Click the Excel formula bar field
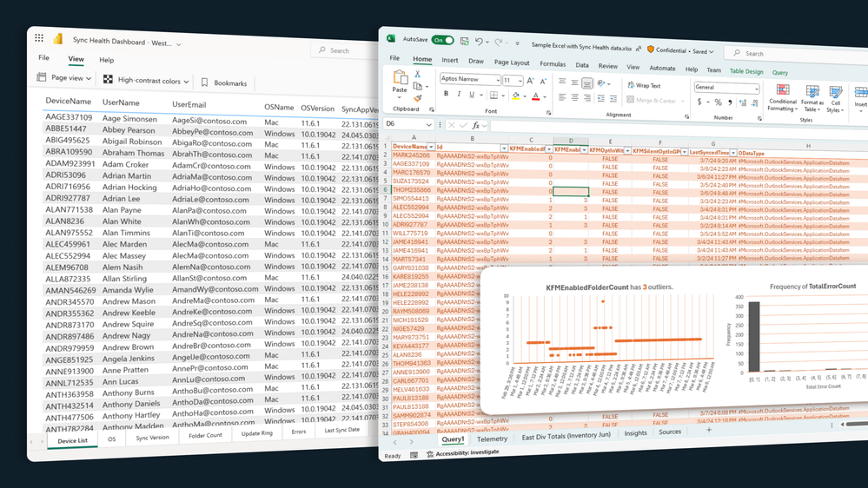Screen dimensions: 868x488 coord(679,129)
